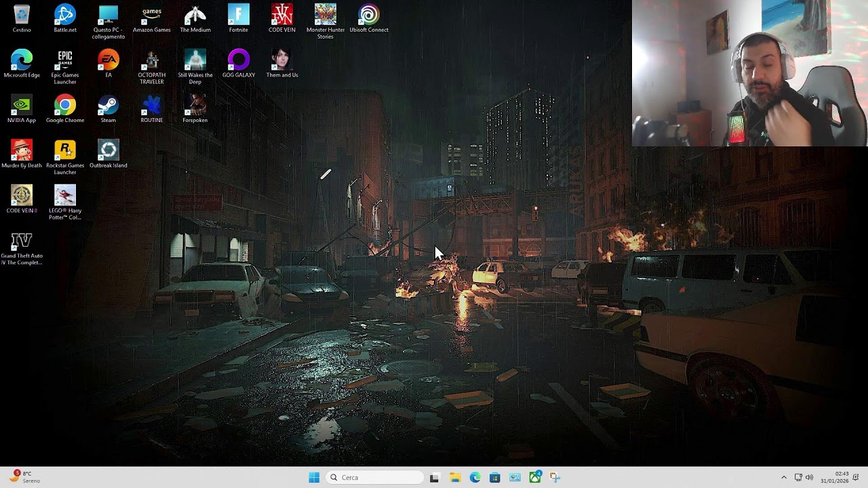Select the Forspoken game shortcut
Screen dimensions: 868x488
point(195,110)
